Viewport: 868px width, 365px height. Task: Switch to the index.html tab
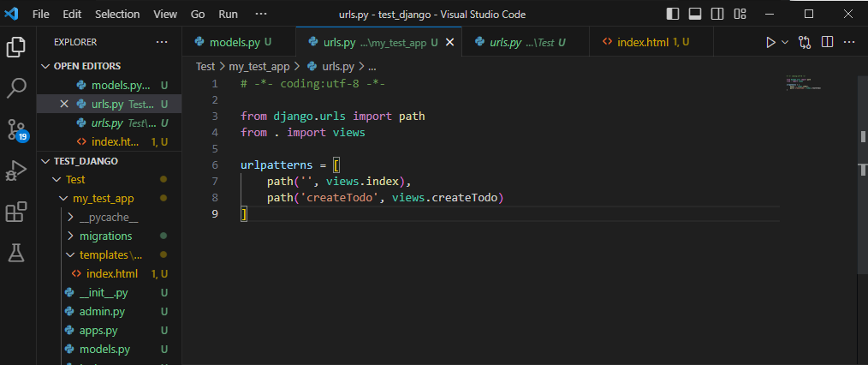click(651, 42)
